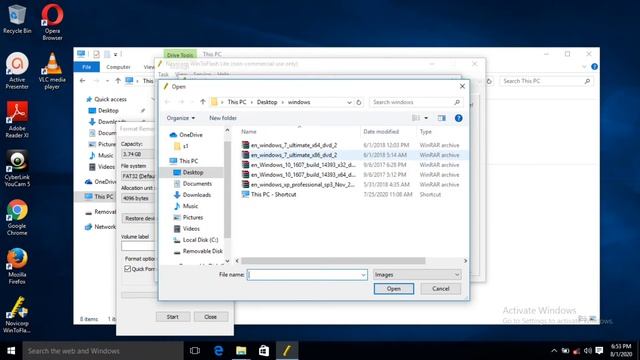Open the Images file type dropdown

click(x=417, y=275)
